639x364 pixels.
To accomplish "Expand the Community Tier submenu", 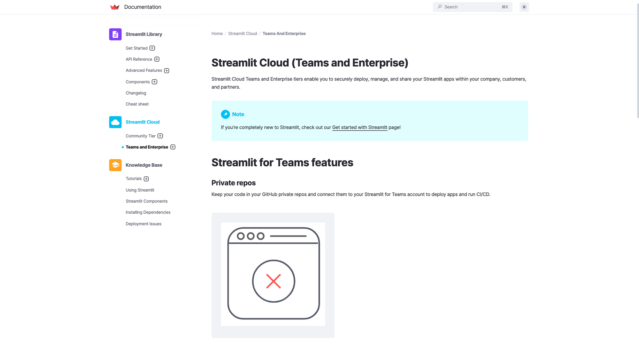I will tap(160, 136).
